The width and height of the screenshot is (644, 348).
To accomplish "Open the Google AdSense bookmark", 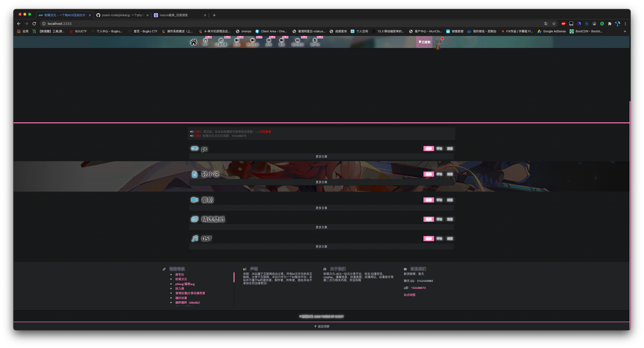I will [x=551, y=31].
